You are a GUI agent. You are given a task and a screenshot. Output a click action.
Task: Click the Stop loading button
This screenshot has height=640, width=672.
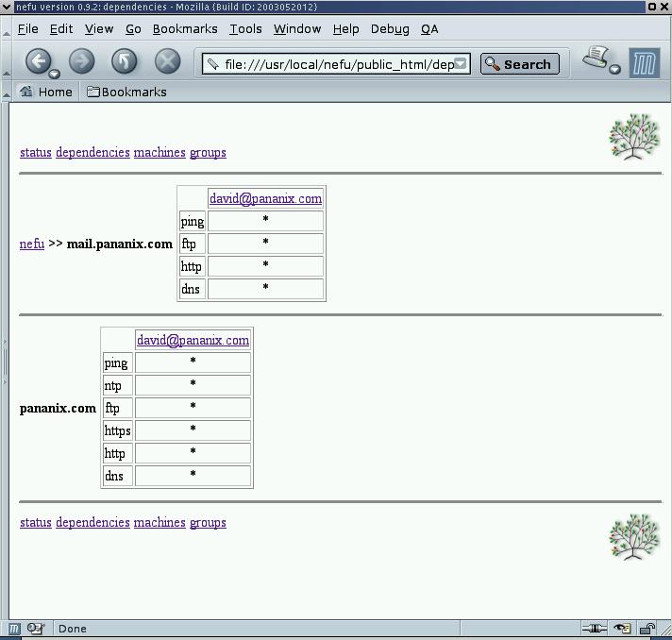167,61
